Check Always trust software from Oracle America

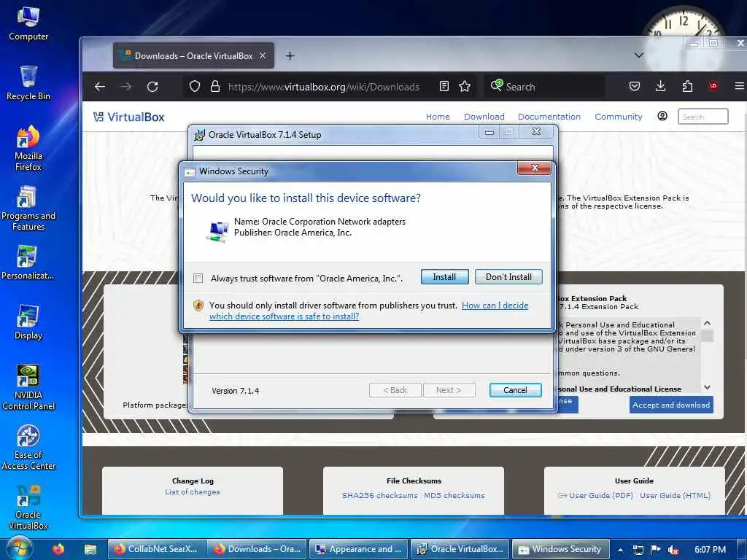[x=198, y=278]
